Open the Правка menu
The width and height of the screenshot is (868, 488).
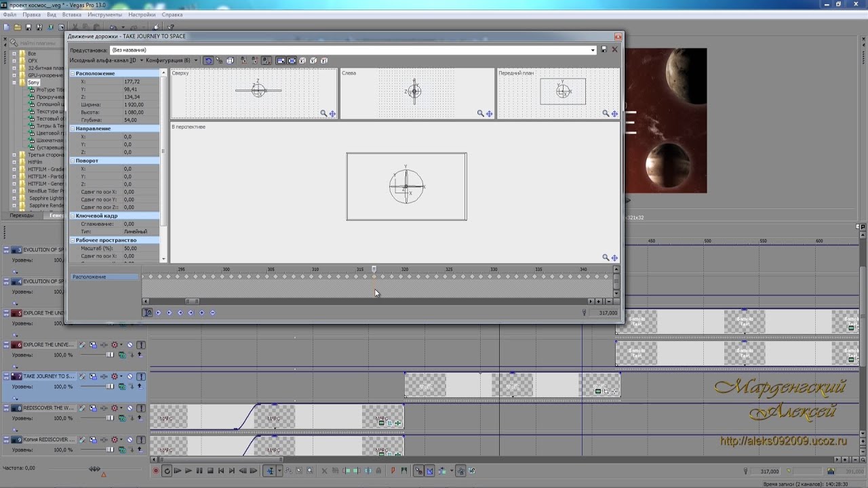click(x=31, y=14)
